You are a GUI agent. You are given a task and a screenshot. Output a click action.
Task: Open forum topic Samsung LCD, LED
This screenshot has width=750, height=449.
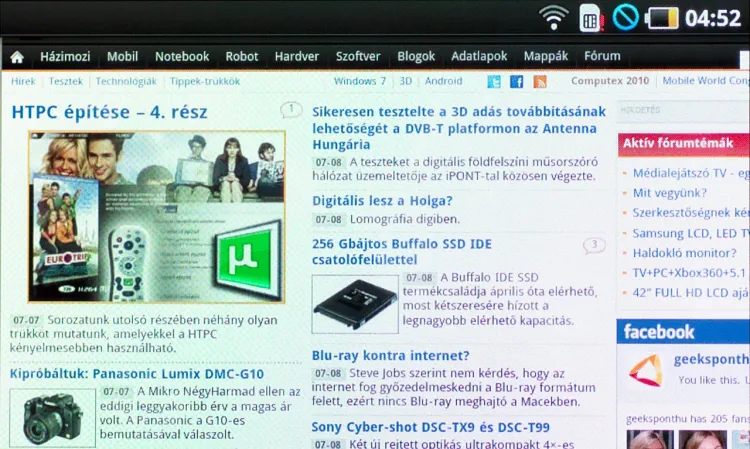coord(691,233)
